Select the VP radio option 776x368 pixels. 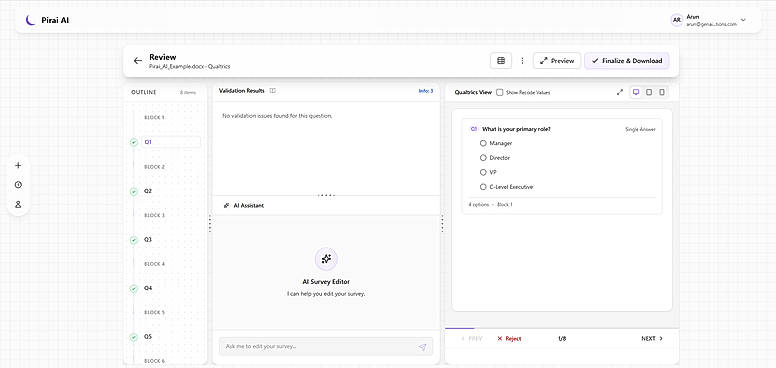click(483, 172)
